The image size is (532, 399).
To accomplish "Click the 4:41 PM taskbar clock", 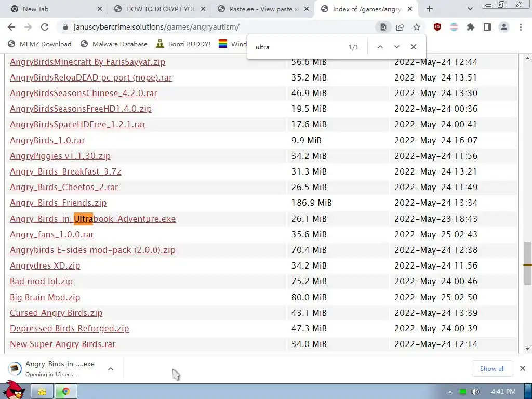I will (503, 392).
